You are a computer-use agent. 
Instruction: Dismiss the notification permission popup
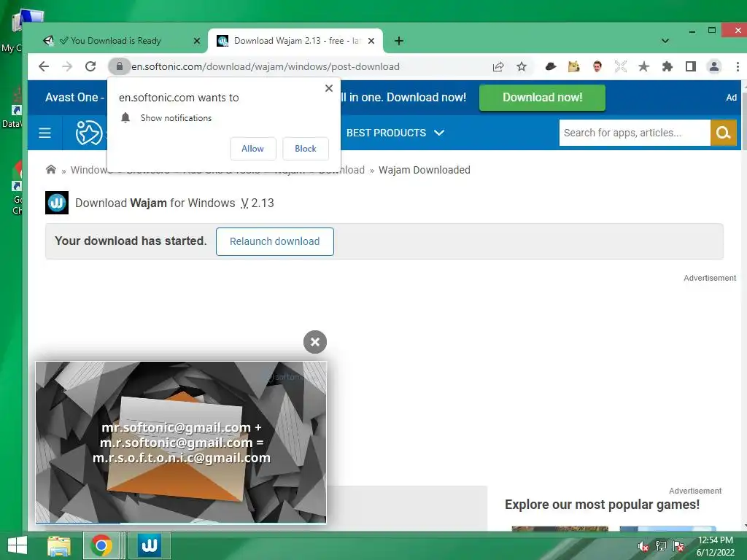click(x=329, y=88)
